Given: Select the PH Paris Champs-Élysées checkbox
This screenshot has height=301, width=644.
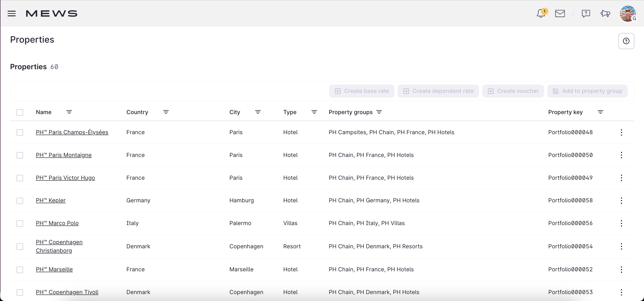Looking at the screenshot, I should pos(20,132).
